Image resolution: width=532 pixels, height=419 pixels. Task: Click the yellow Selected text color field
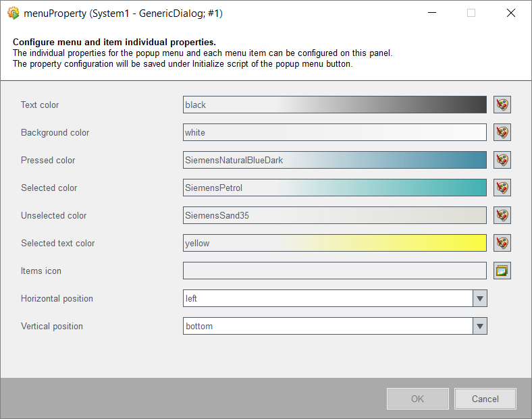tap(334, 243)
